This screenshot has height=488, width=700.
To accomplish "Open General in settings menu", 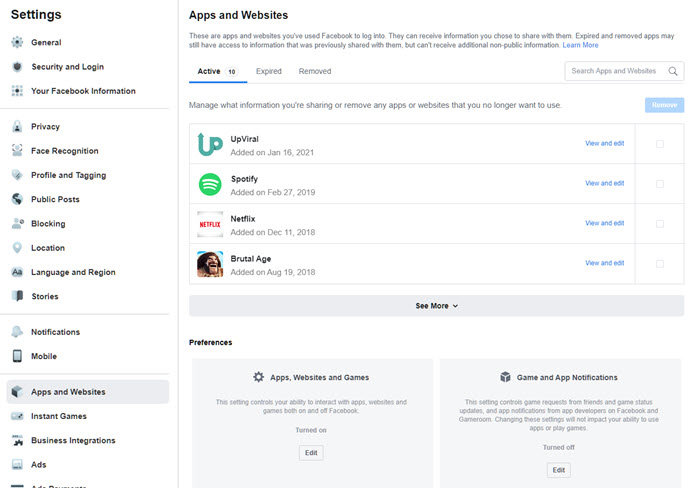I will pyautogui.click(x=46, y=42).
